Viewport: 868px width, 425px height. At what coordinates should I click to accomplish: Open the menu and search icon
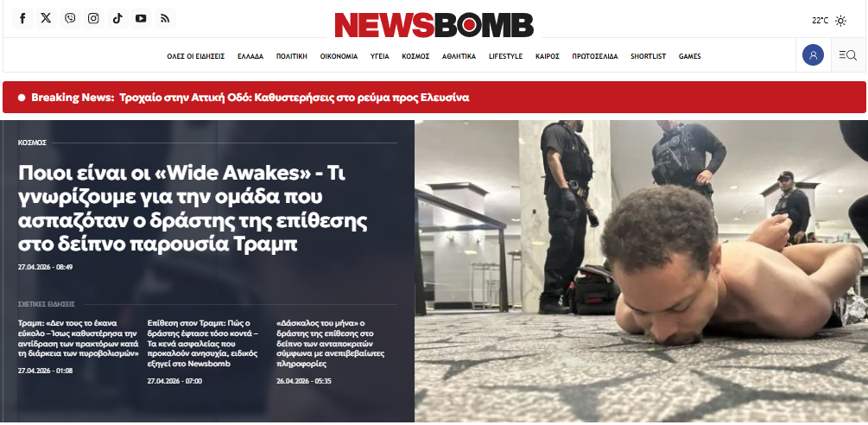click(x=848, y=54)
